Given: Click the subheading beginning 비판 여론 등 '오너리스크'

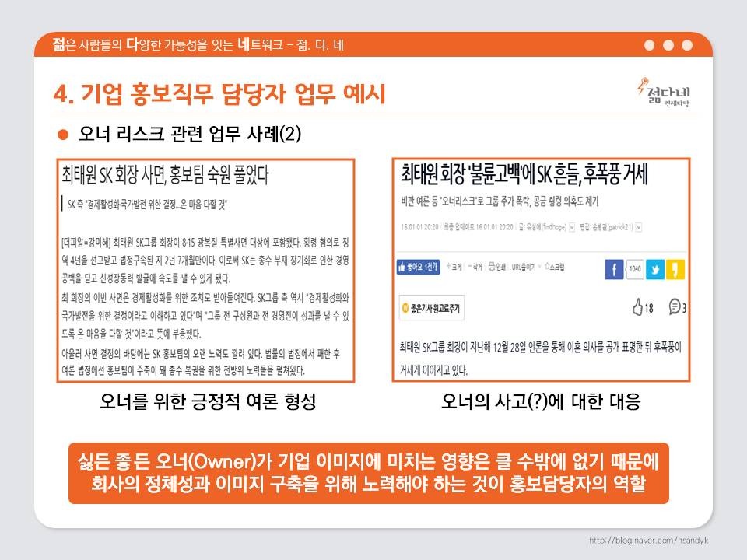Looking at the screenshot, I should click(500, 201).
